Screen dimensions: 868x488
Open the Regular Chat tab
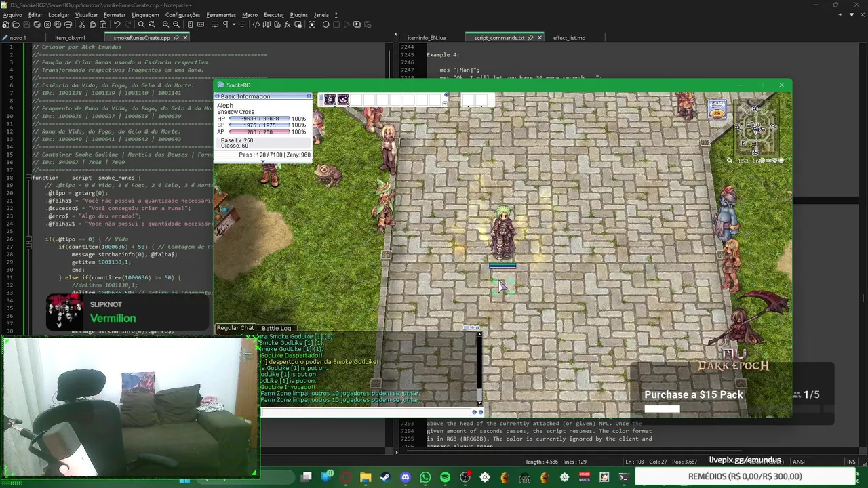235,328
